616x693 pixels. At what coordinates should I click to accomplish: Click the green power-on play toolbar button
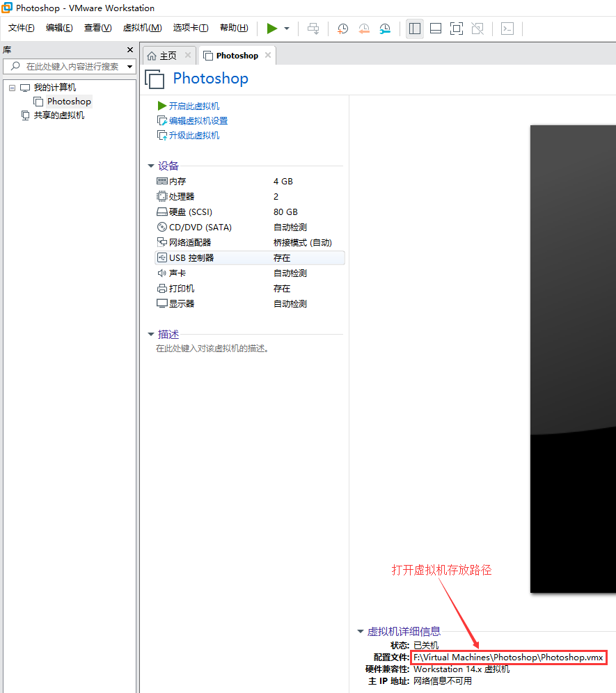click(272, 29)
